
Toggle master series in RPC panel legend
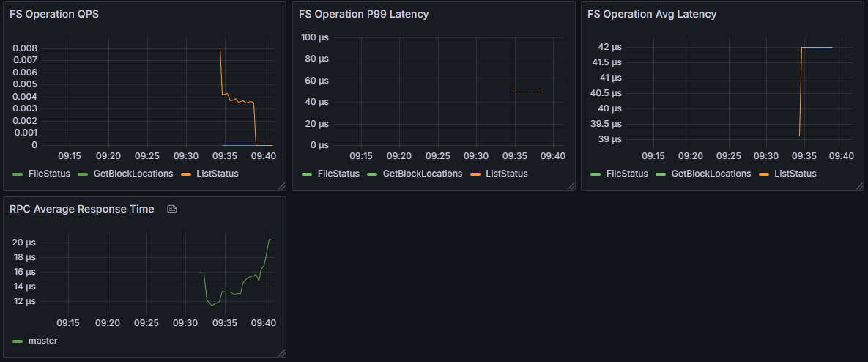(42, 341)
